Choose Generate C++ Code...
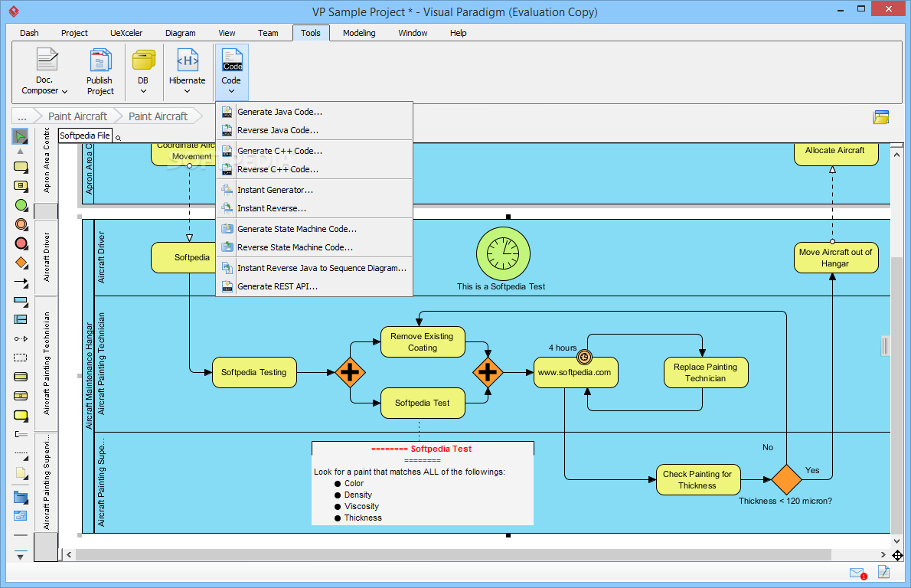Screen dimensions: 911x588 tap(315, 151)
